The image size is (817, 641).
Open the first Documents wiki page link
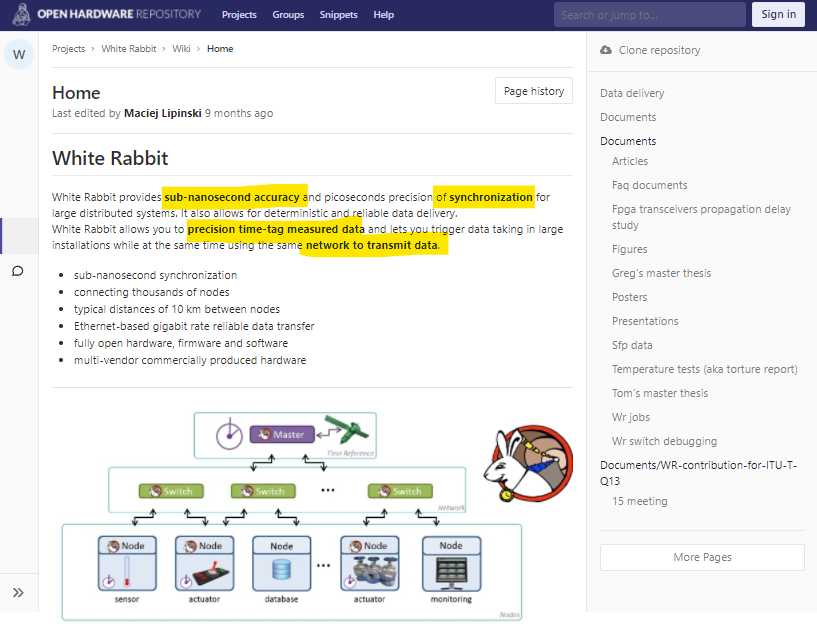(628, 117)
